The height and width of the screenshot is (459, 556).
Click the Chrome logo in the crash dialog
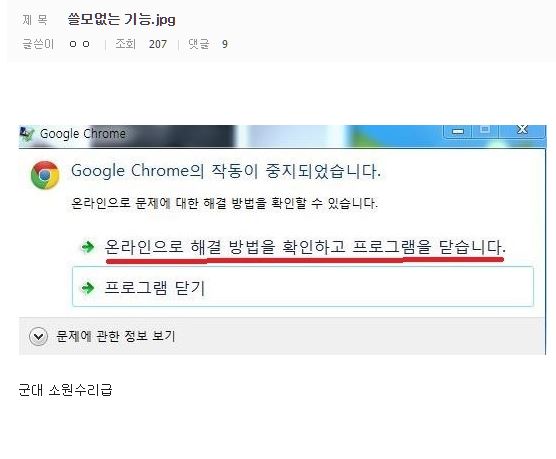(x=45, y=175)
